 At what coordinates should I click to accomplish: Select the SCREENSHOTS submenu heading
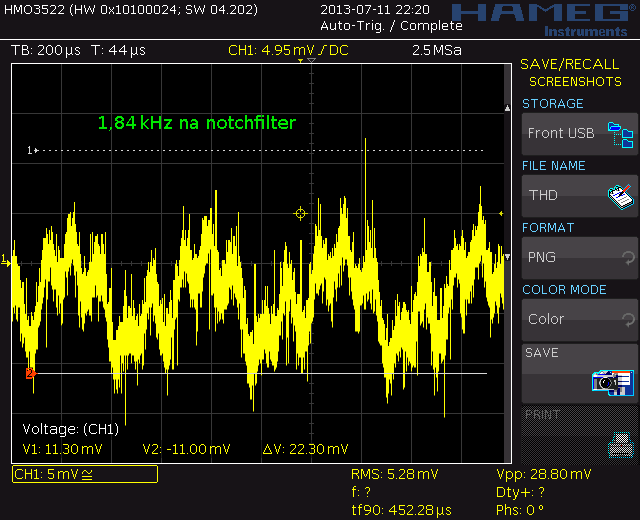coord(575,81)
